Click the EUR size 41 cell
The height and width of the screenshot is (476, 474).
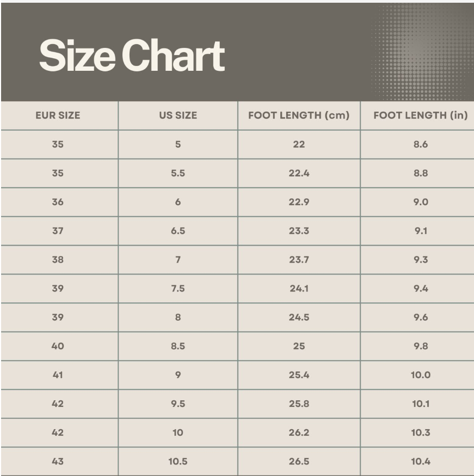tap(58, 375)
